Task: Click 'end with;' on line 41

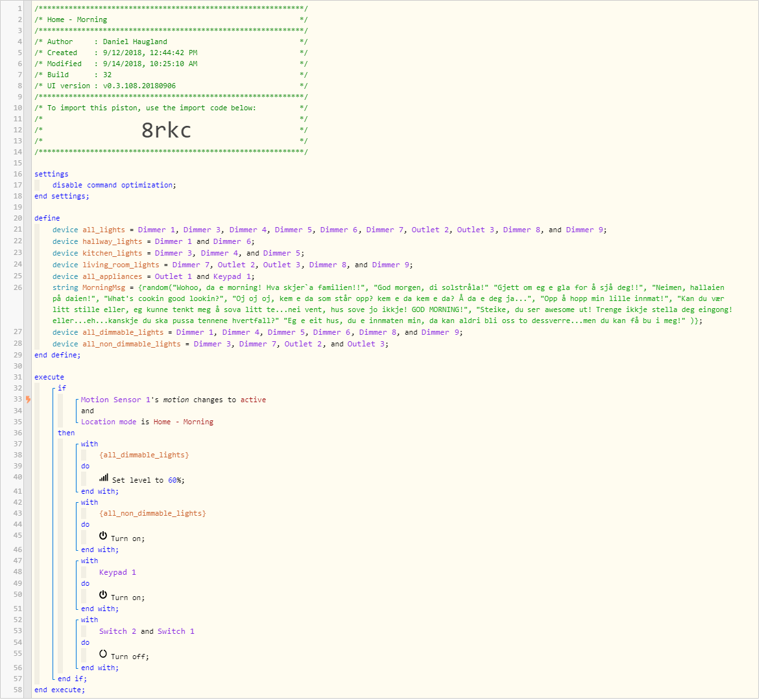Action: point(100,492)
